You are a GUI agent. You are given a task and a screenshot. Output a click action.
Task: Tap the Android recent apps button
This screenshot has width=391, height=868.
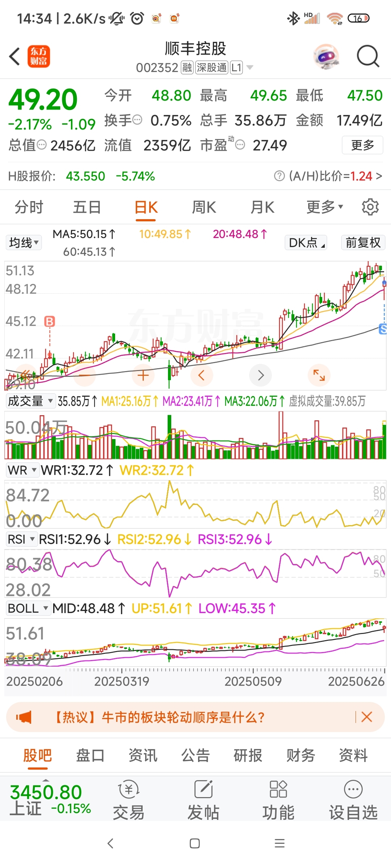click(x=279, y=843)
